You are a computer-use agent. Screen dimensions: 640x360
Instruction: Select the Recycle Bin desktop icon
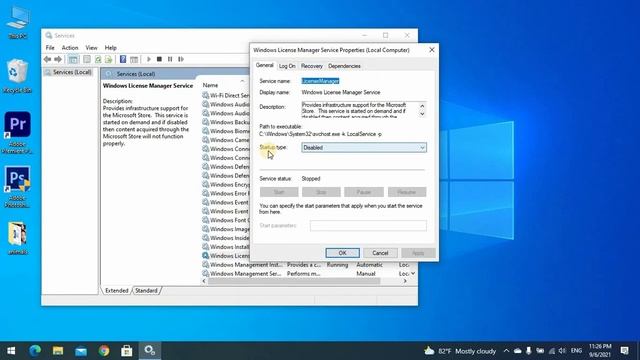[17, 76]
